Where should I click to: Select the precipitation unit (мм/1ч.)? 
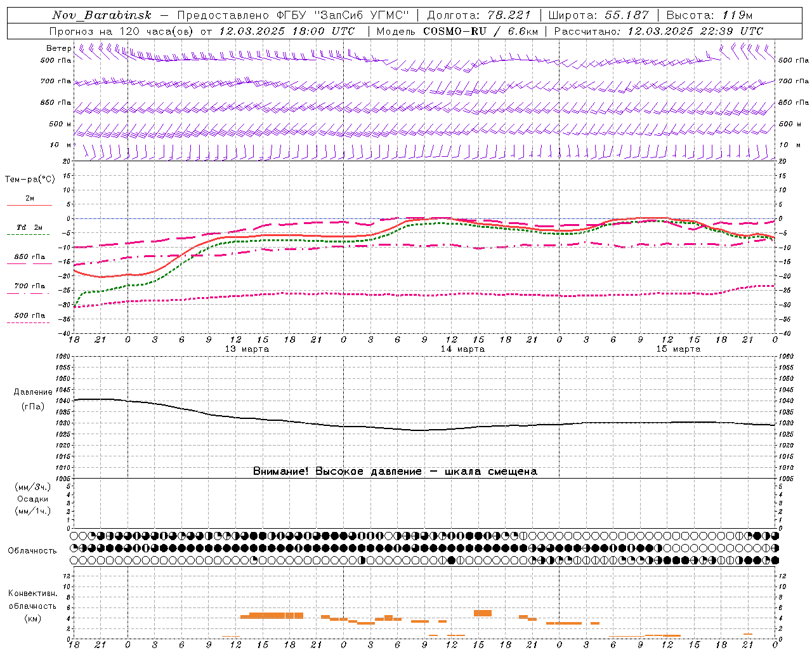33,511
